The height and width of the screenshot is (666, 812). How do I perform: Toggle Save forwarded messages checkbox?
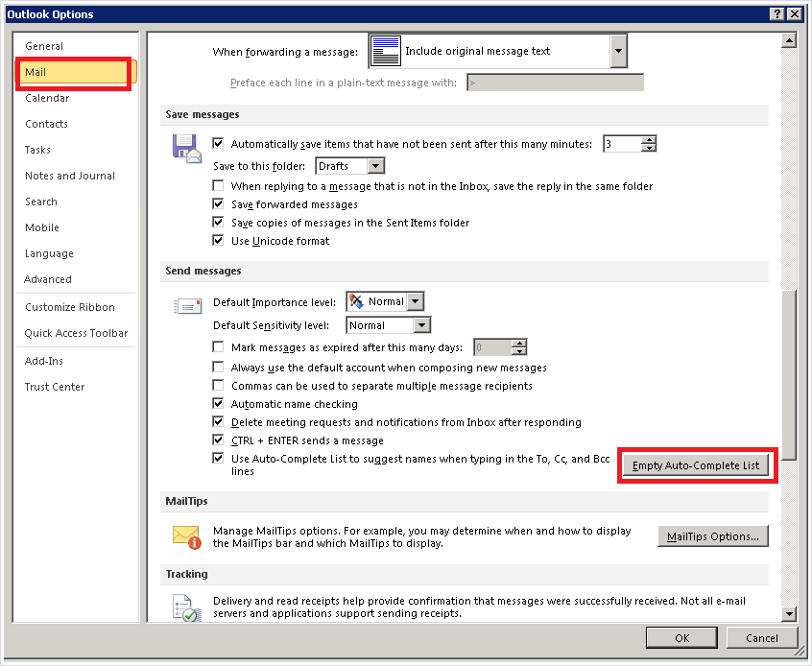tap(218, 204)
